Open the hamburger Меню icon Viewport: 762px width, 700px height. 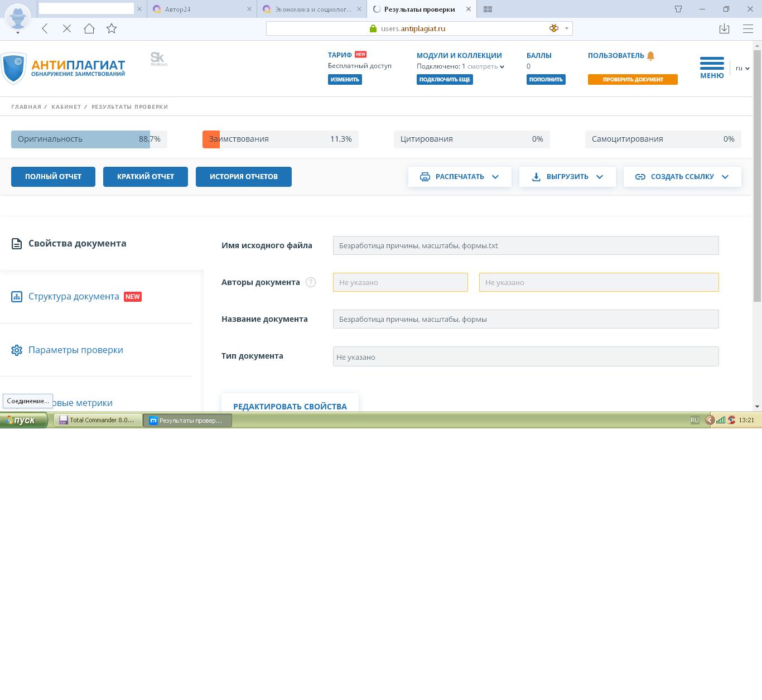[x=712, y=63]
